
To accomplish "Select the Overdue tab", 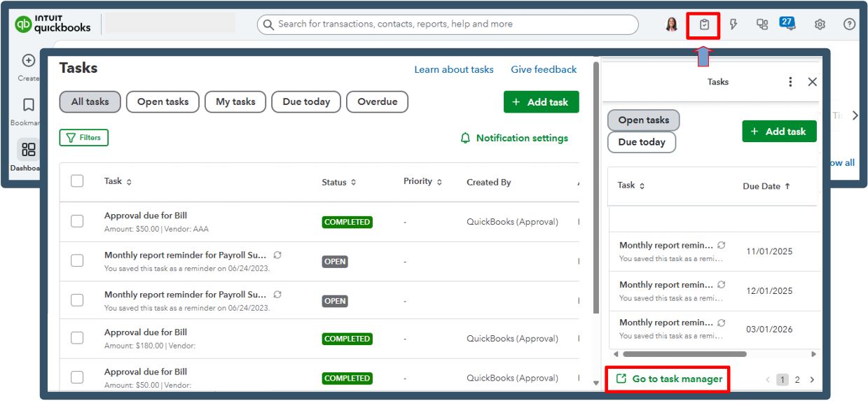I will [377, 101].
